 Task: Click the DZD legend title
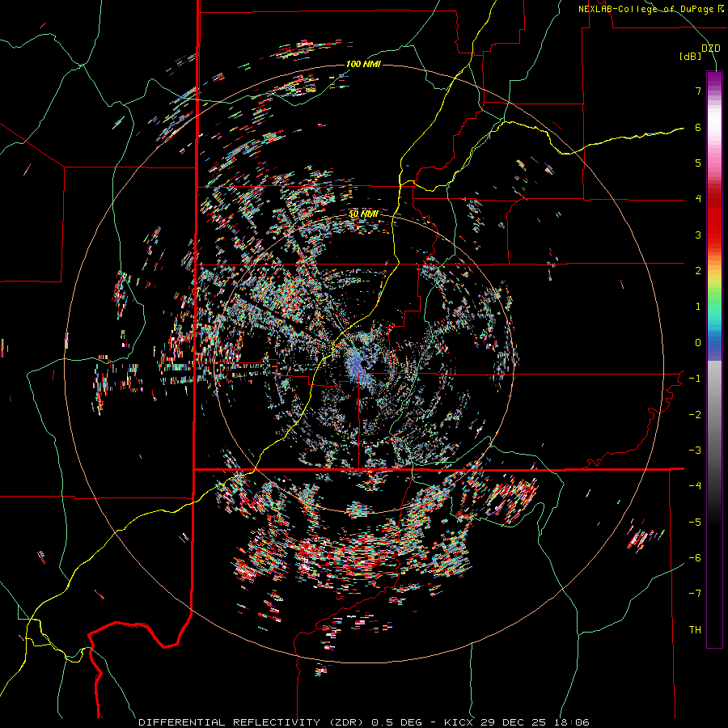click(710, 49)
